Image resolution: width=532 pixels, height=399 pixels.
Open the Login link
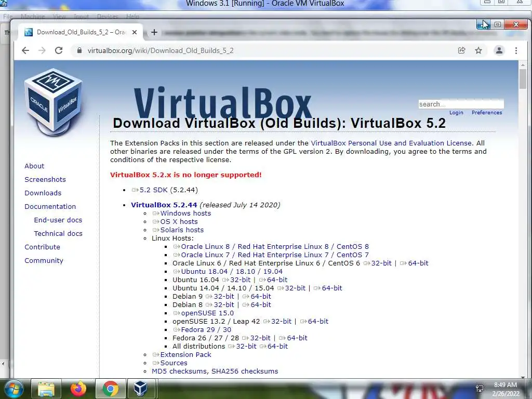click(456, 113)
